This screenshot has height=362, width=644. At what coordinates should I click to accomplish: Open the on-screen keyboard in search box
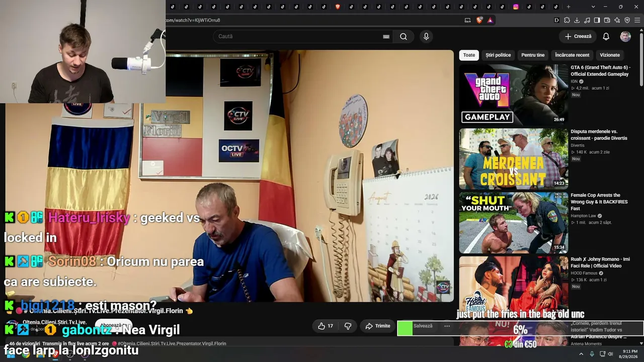(x=386, y=36)
